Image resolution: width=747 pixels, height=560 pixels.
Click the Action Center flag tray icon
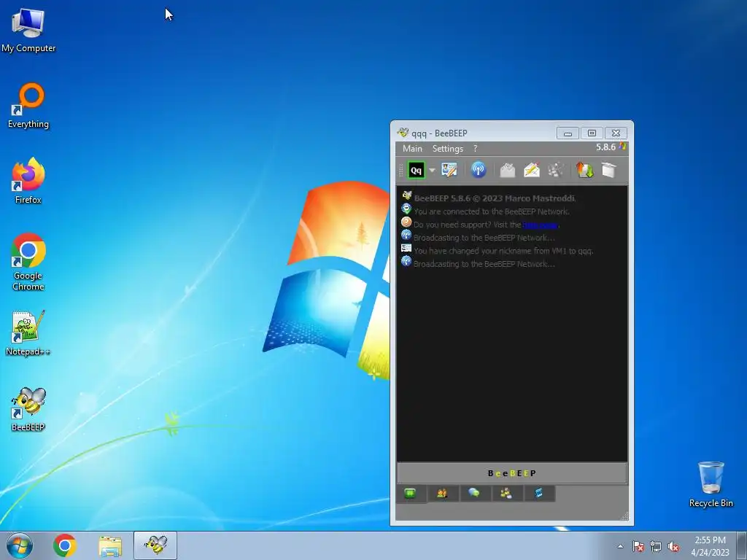pos(638,546)
